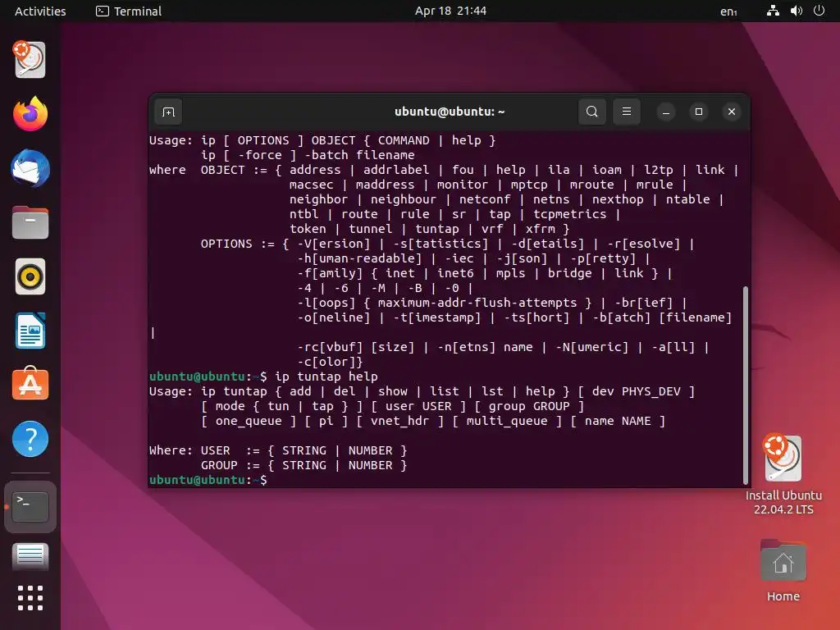Open the terminal hamburger menu

[626, 112]
